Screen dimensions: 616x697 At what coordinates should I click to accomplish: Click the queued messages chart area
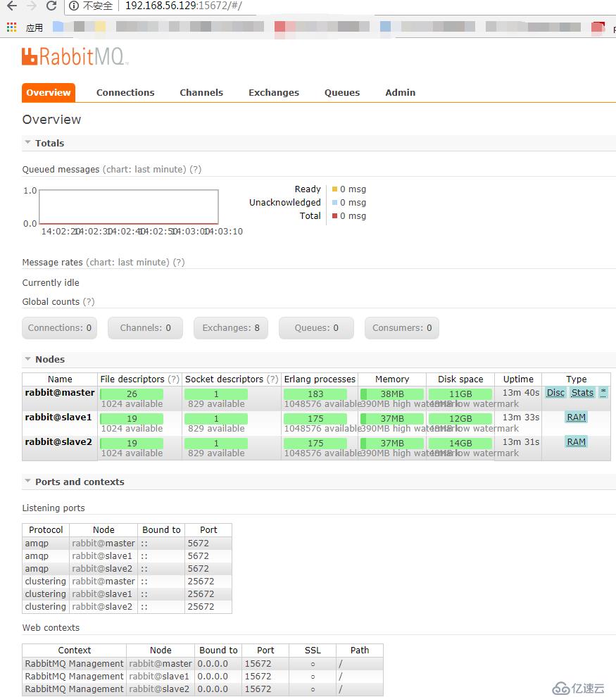tap(129, 207)
